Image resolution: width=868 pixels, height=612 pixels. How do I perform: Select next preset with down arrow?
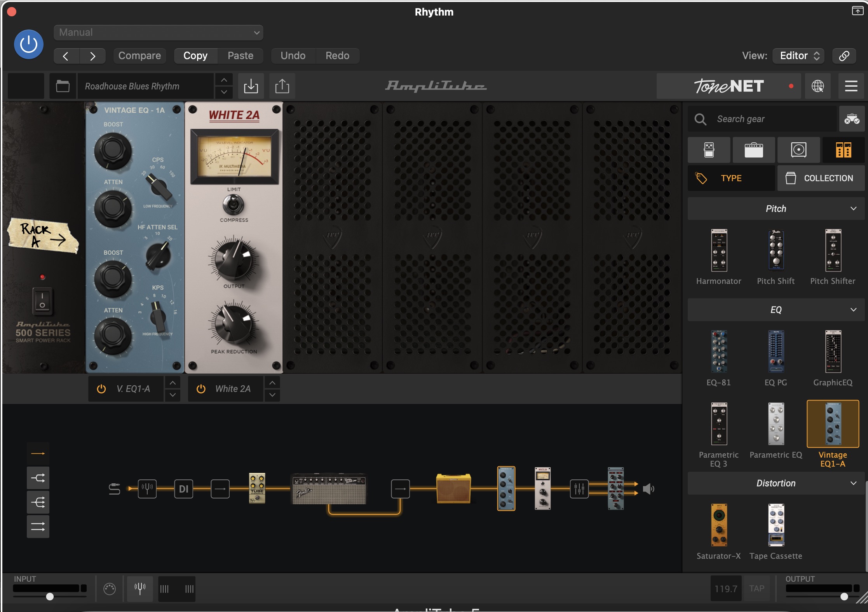tap(224, 92)
